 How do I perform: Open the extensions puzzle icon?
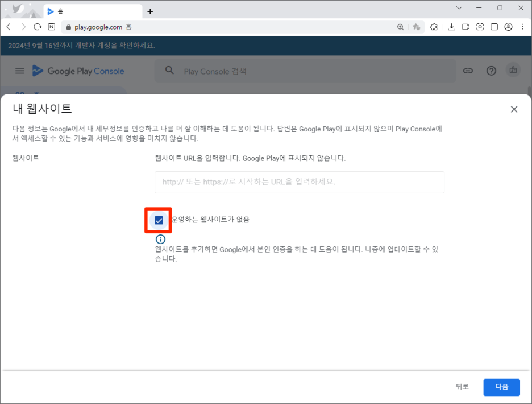(434, 27)
